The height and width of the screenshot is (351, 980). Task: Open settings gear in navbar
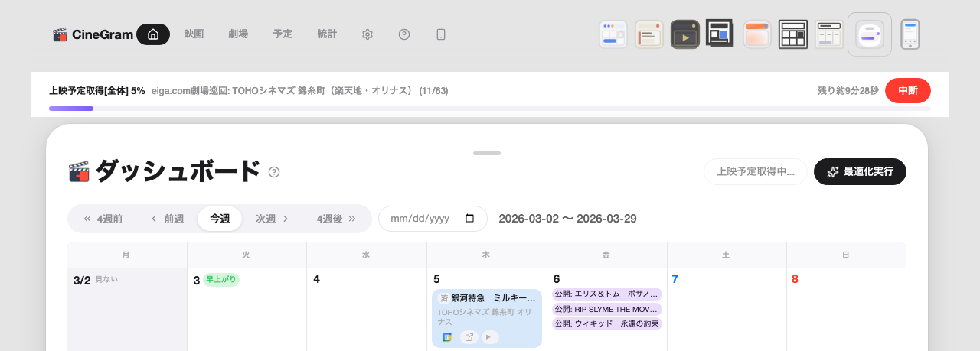[367, 34]
